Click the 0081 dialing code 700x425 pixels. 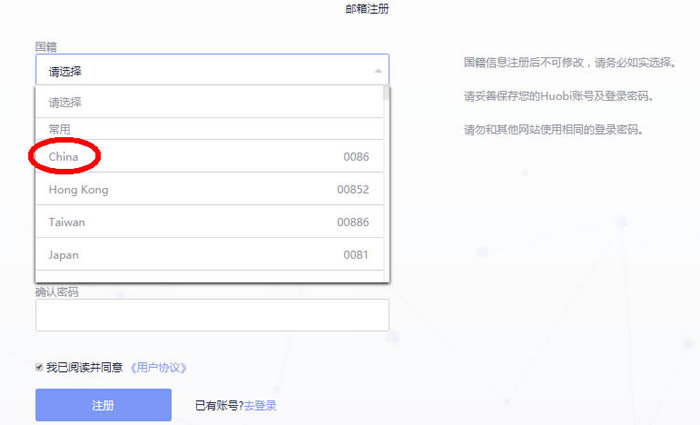tap(356, 255)
